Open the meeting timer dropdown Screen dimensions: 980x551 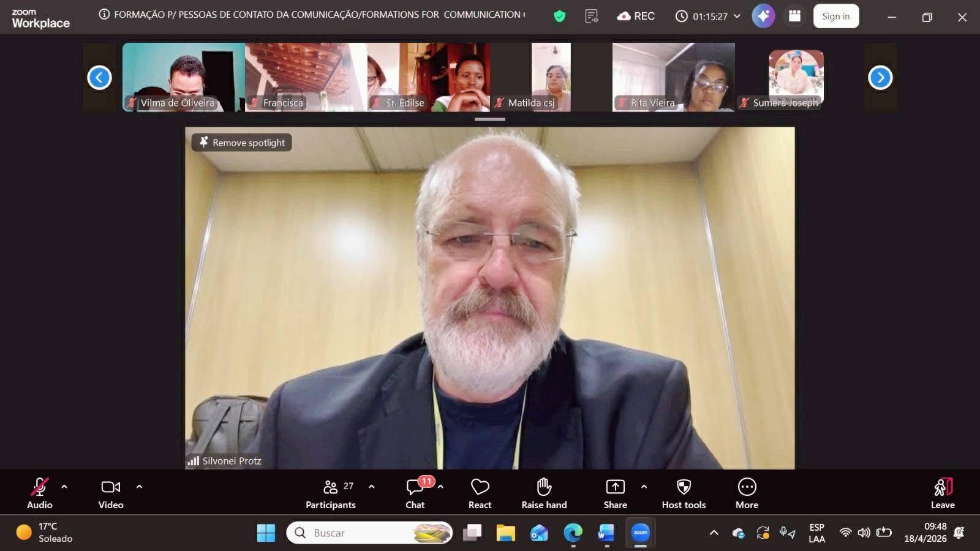click(737, 17)
